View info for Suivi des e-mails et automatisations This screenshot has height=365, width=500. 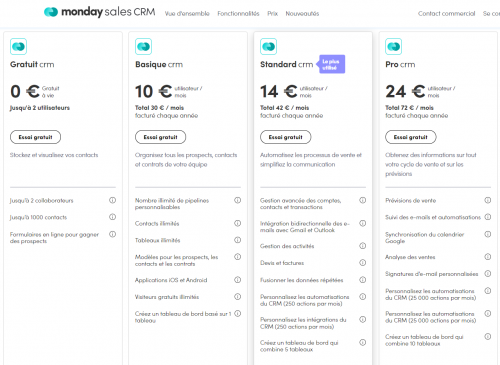(x=488, y=217)
